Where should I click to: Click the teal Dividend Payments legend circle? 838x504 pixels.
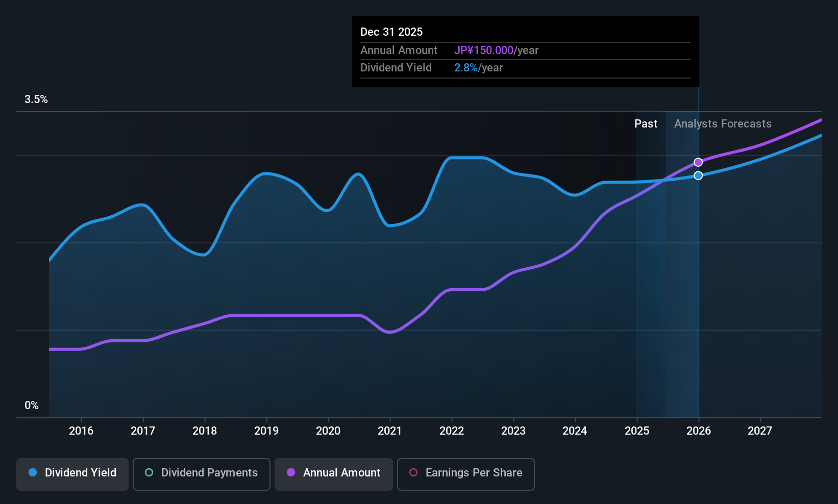(x=149, y=472)
